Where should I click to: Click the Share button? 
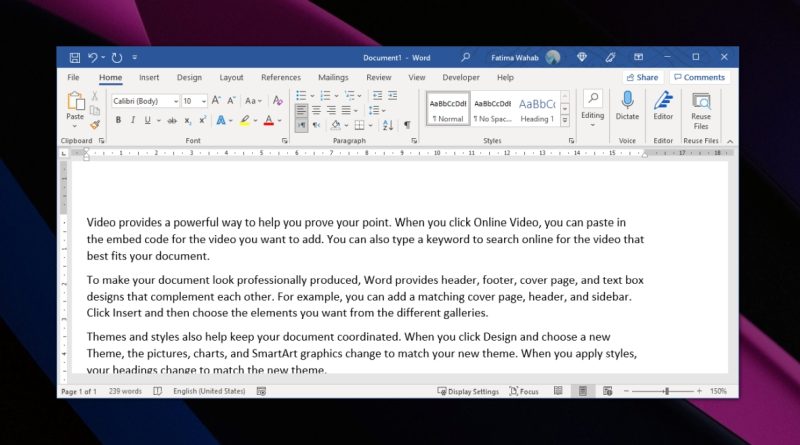642,78
